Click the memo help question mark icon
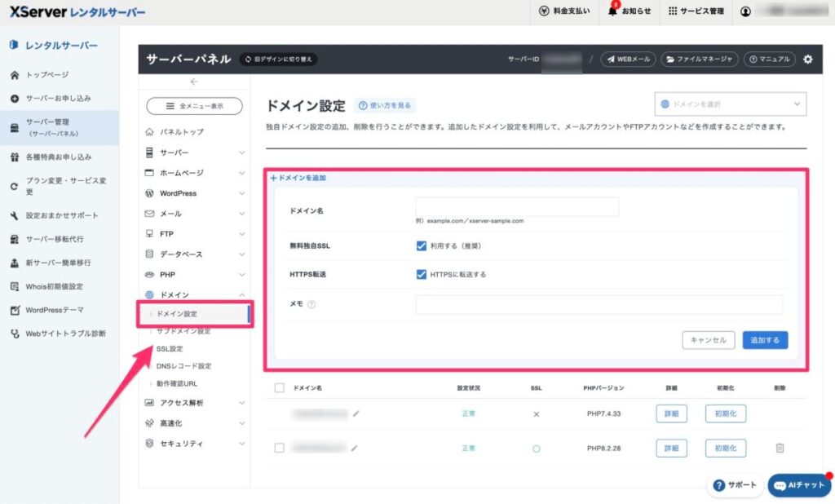 [x=311, y=304]
